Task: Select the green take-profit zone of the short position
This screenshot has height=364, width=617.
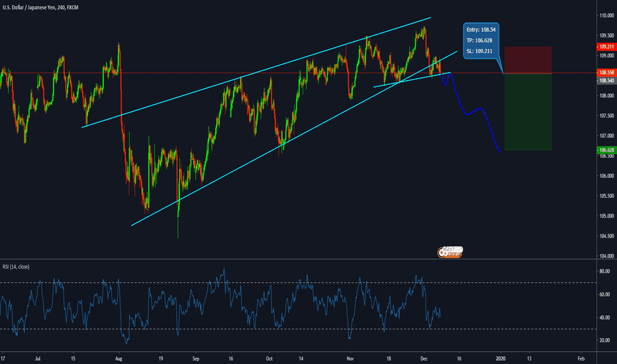Action: pyautogui.click(x=528, y=113)
